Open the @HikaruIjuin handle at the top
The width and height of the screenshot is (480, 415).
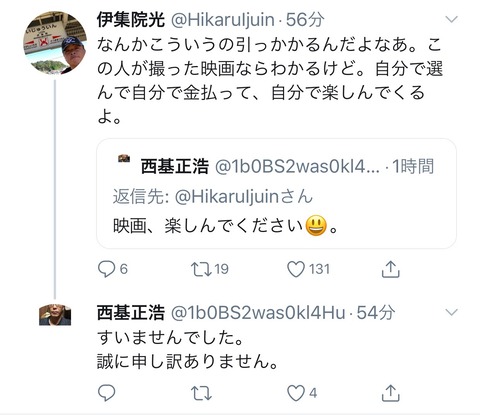[x=223, y=20]
